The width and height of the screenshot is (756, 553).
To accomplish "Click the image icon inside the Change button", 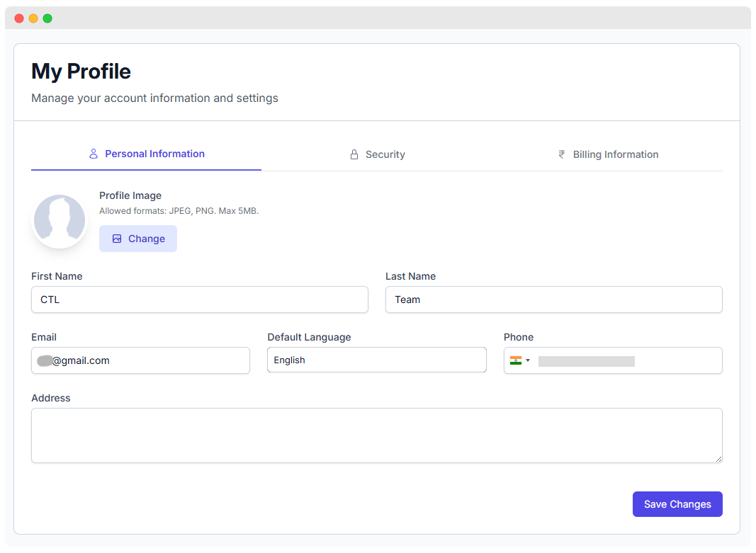I will click(x=117, y=239).
